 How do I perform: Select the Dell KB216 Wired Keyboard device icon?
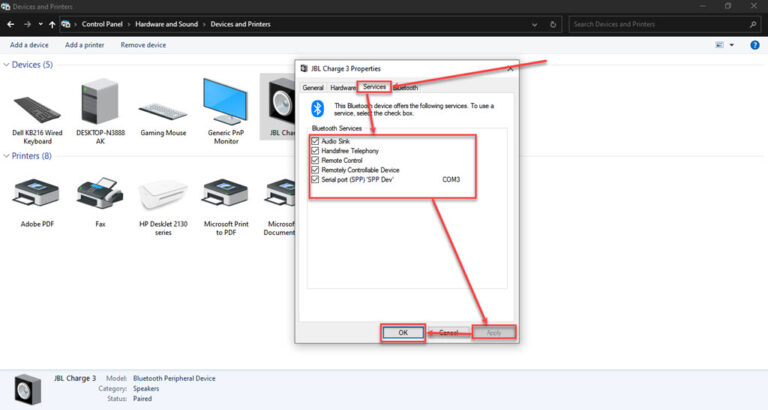point(37,110)
